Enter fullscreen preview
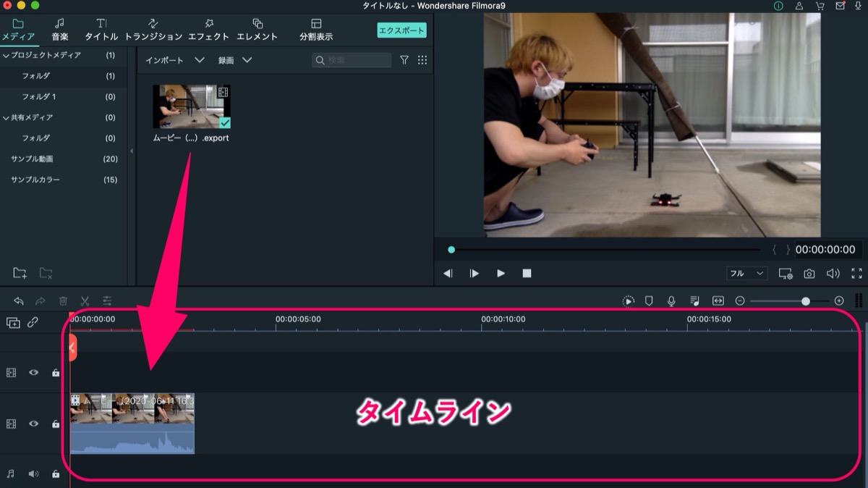868x488 pixels. [x=857, y=274]
